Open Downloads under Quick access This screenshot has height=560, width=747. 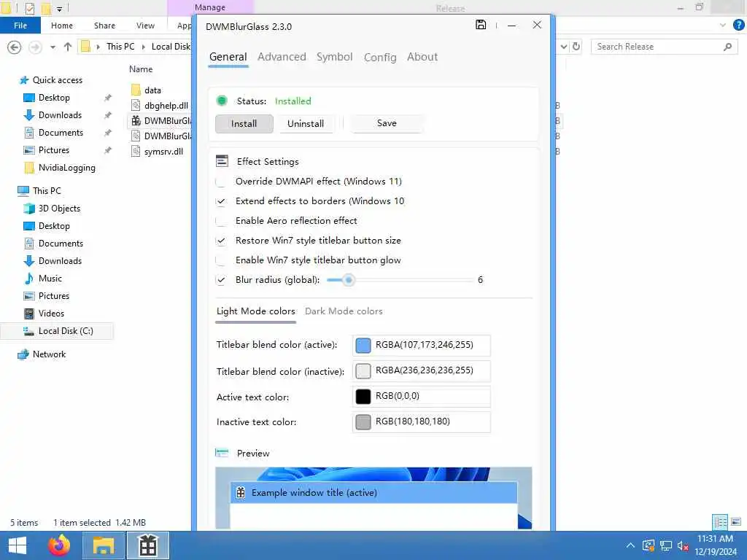[x=60, y=115]
